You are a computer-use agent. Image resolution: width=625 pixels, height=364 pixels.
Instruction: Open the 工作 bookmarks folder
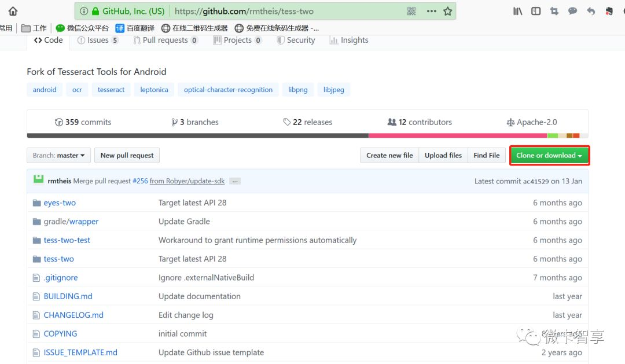(x=34, y=28)
